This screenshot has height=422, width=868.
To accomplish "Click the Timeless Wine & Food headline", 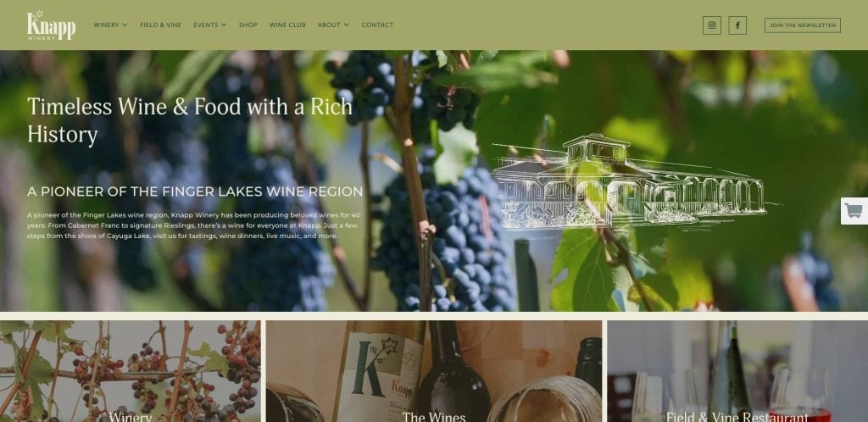I will pos(190,120).
